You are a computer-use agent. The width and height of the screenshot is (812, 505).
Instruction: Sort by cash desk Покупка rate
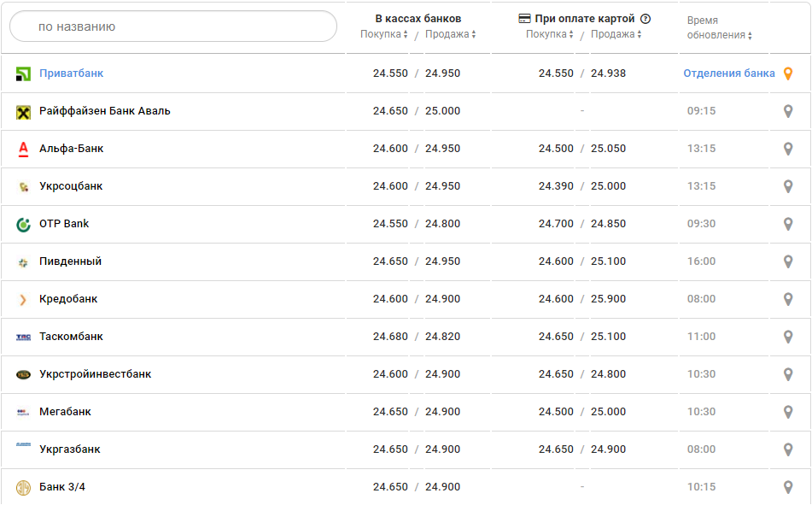point(384,34)
